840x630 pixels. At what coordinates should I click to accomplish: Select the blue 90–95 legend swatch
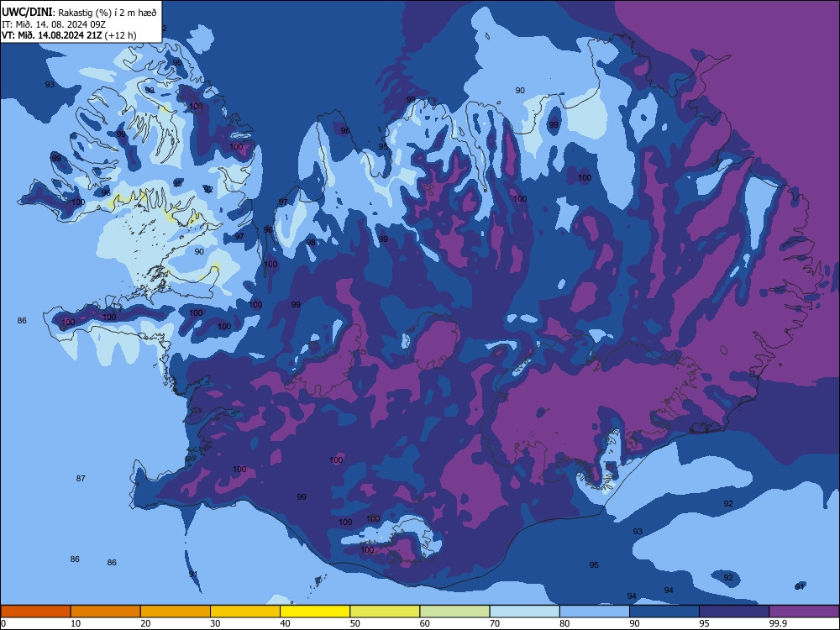click(x=664, y=612)
